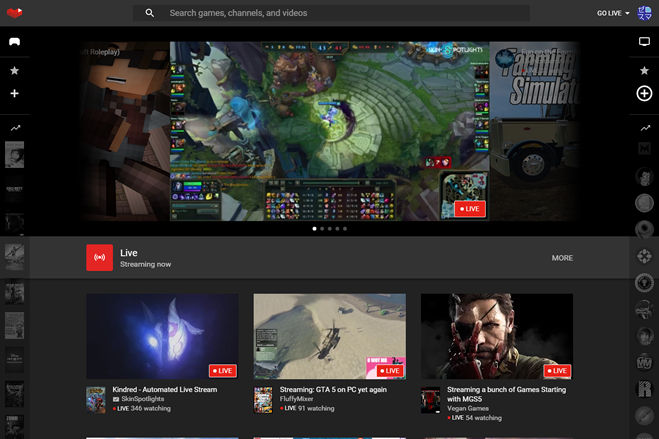This screenshot has height=439, width=659.
Task: Click the plus icon in left sidebar
Action: click(15, 93)
